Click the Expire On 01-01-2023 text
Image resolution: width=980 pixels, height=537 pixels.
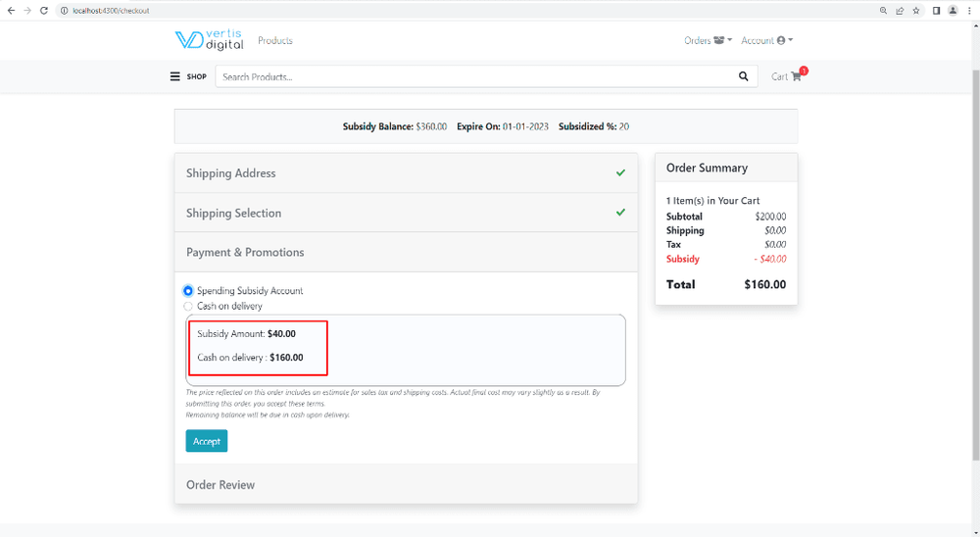(x=503, y=126)
